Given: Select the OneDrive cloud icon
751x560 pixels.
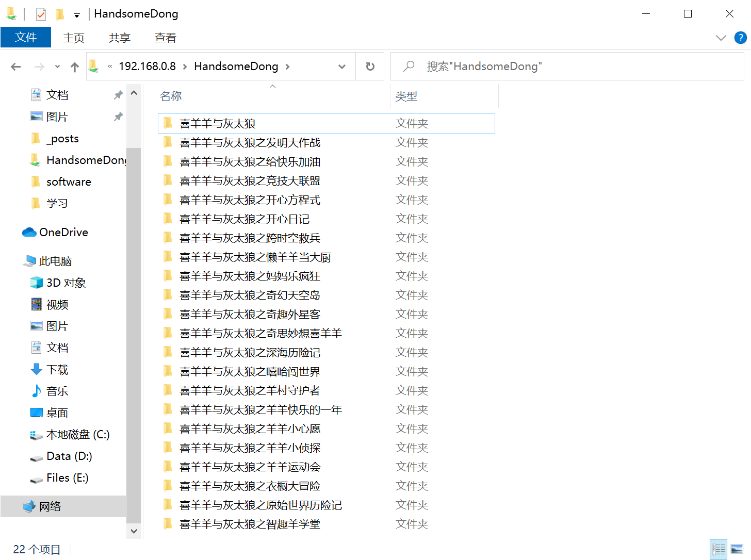Looking at the screenshot, I should [x=29, y=233].
